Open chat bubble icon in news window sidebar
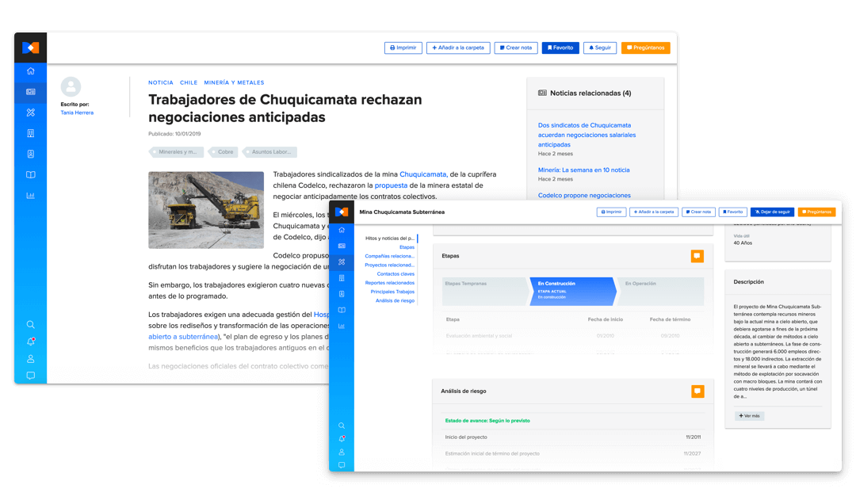856x504 pixels. (31, 376)
